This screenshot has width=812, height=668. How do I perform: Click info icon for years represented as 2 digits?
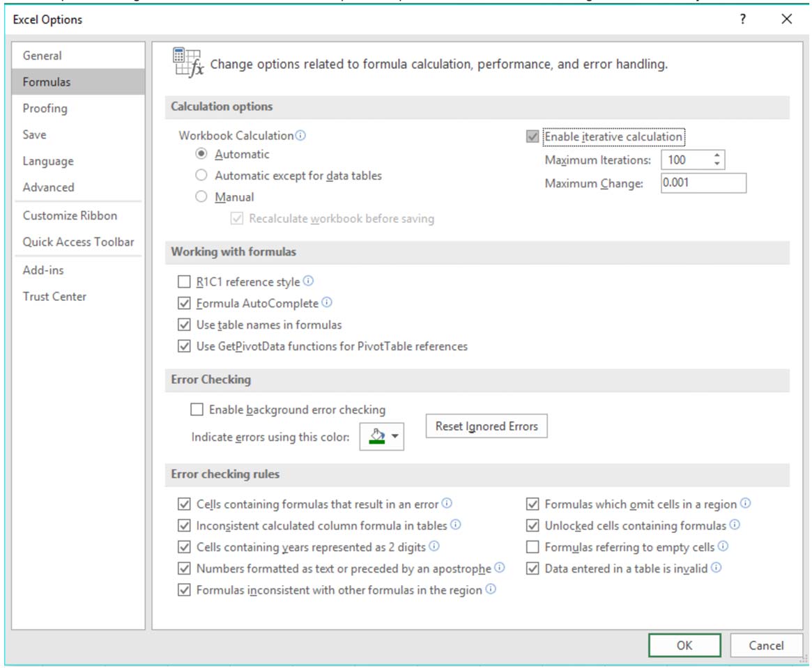click(434, 546)
